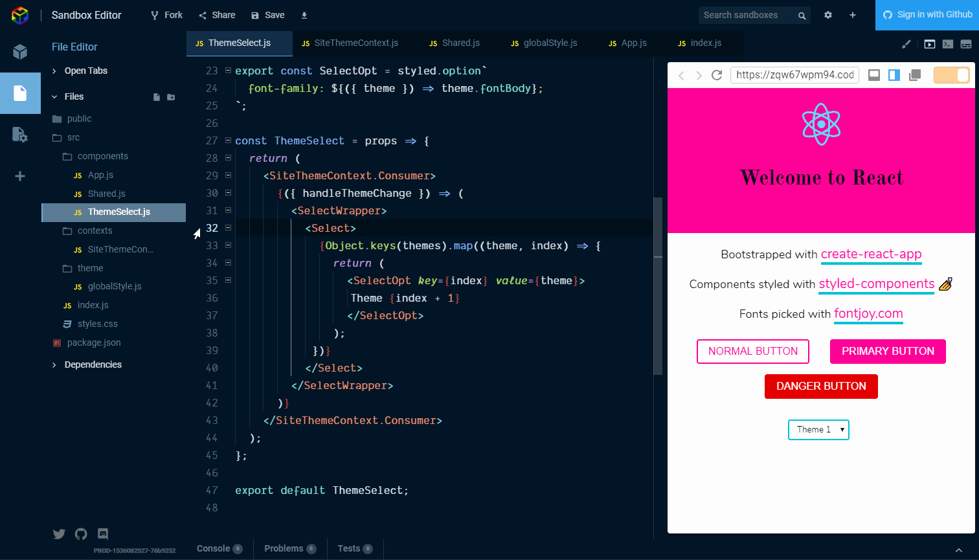Click the new folder icon in Files

tap(171, 97)
